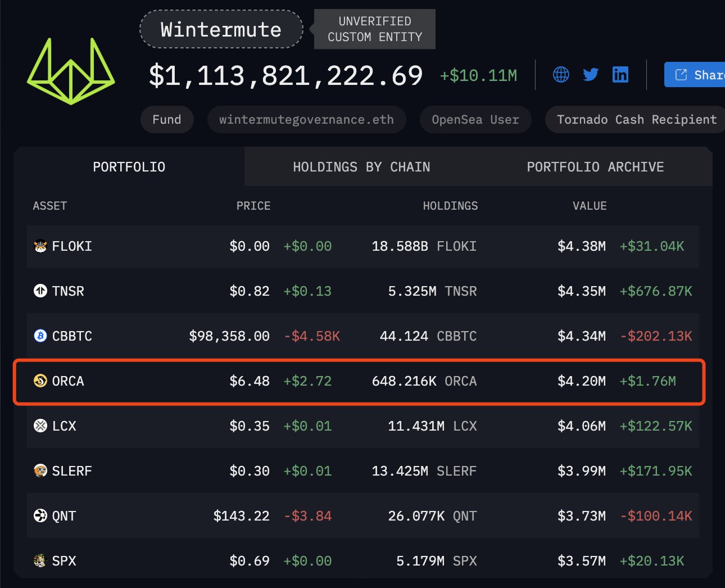
Task: Open the CBBTC asset link
Action: point(72,336)
